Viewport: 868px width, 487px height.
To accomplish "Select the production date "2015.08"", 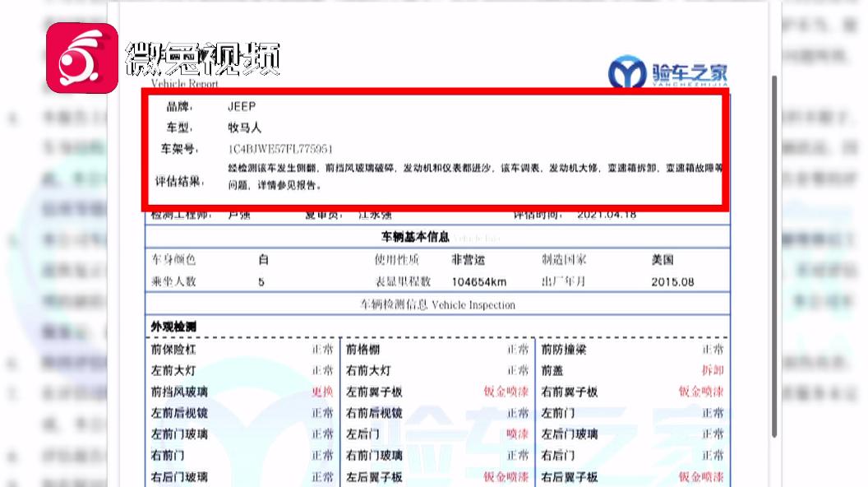I will 672,282.
